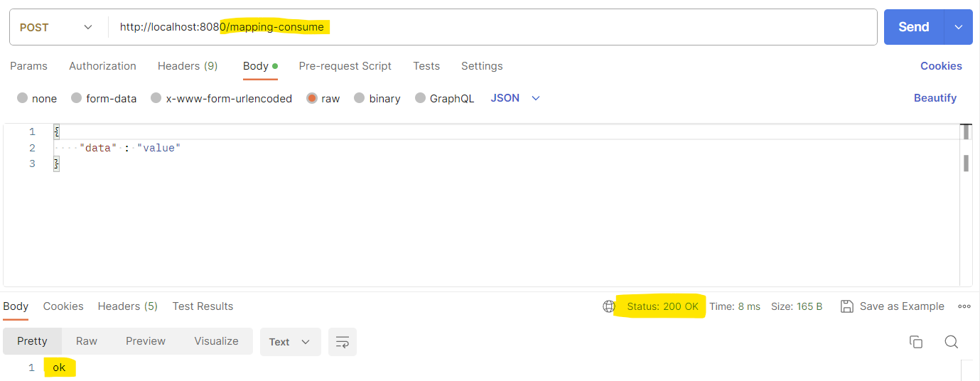Click Save as Example
Image resolution: width=980 pixels, height=381 pixels.
(x=902, y=306)
